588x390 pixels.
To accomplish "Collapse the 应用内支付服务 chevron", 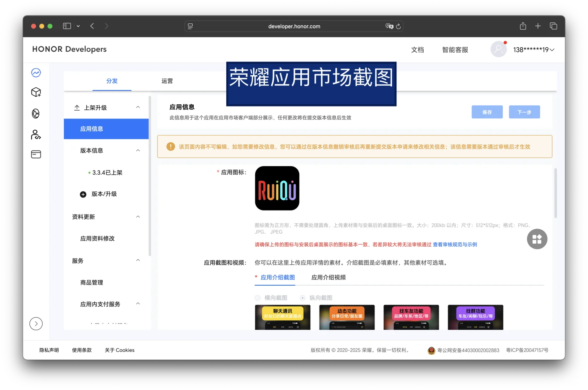I will point(138,304).
